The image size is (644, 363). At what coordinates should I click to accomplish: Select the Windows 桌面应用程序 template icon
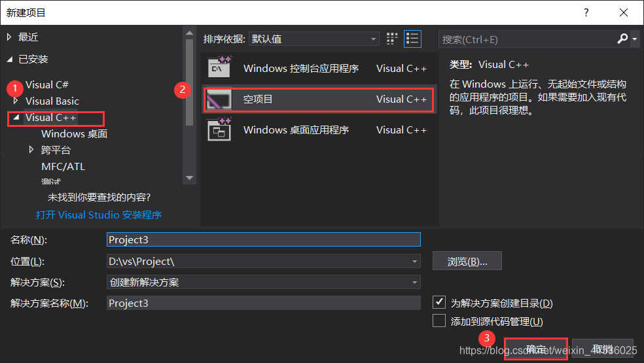pos(219,130)
